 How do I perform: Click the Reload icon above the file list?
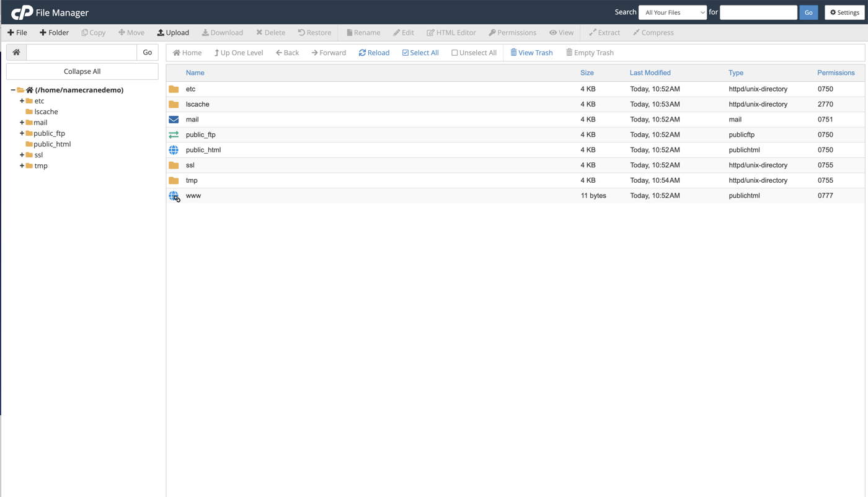click(x=361, y=53)
